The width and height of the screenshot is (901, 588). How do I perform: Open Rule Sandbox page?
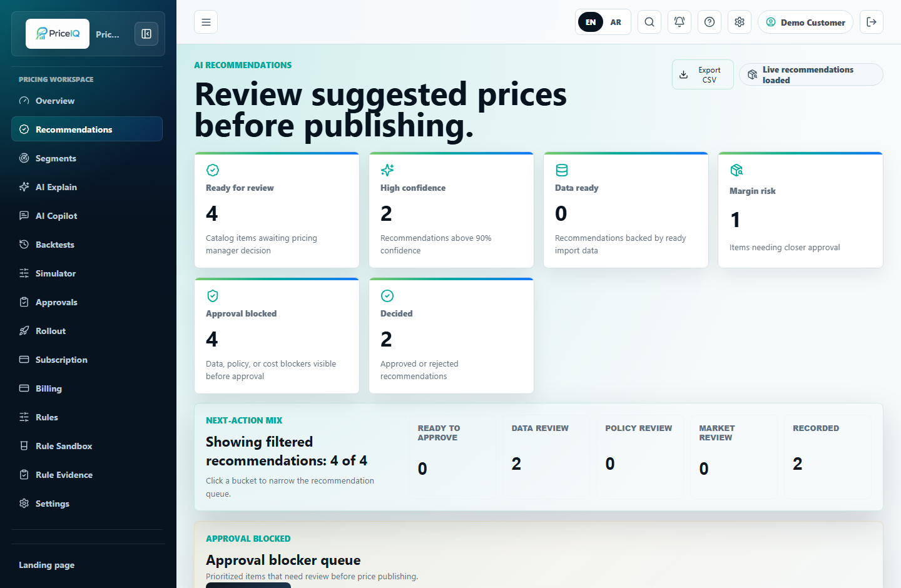coord(87,446)
